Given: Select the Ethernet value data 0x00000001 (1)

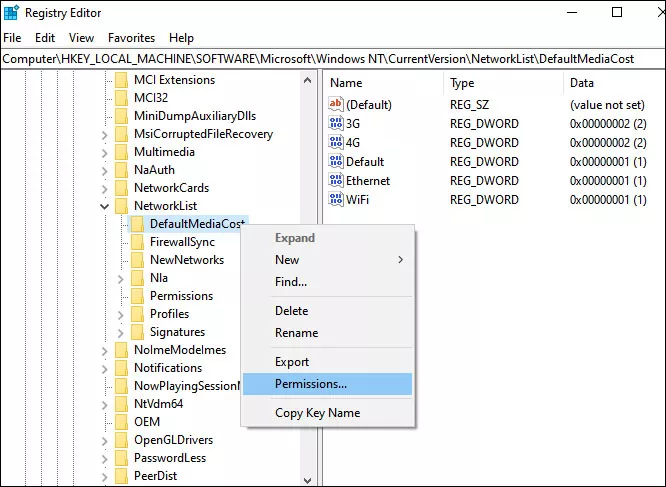Looking at the screenshot, I should (608, 181).
